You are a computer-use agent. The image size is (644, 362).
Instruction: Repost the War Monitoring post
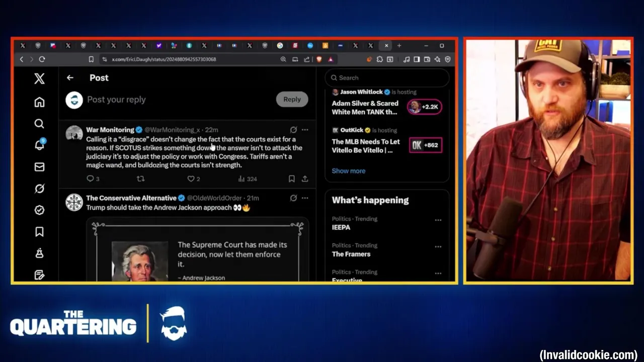click(141, 178)
